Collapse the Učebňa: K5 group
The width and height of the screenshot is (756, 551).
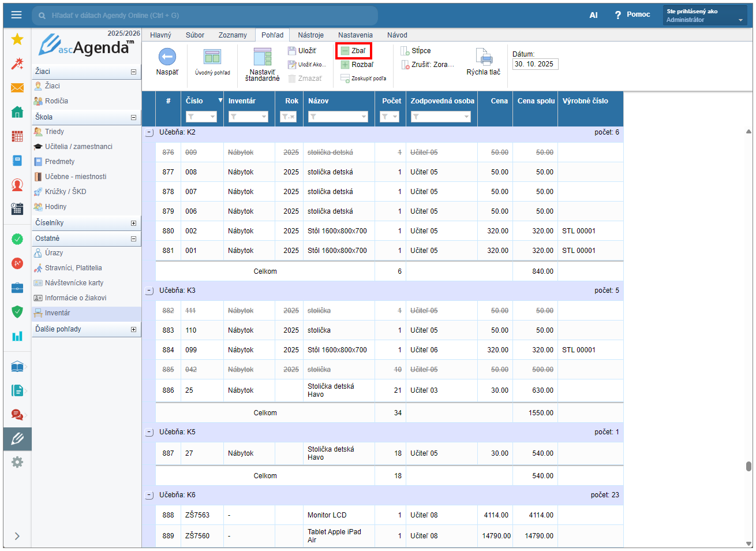coord(149,433)
